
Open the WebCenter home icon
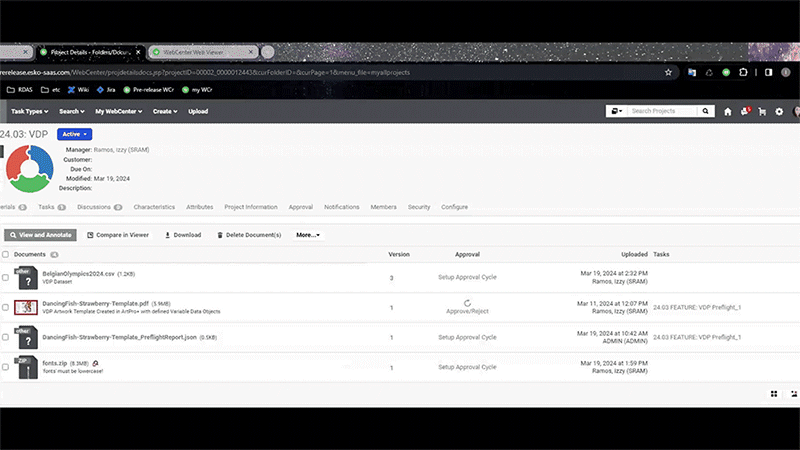coord(727,111)
